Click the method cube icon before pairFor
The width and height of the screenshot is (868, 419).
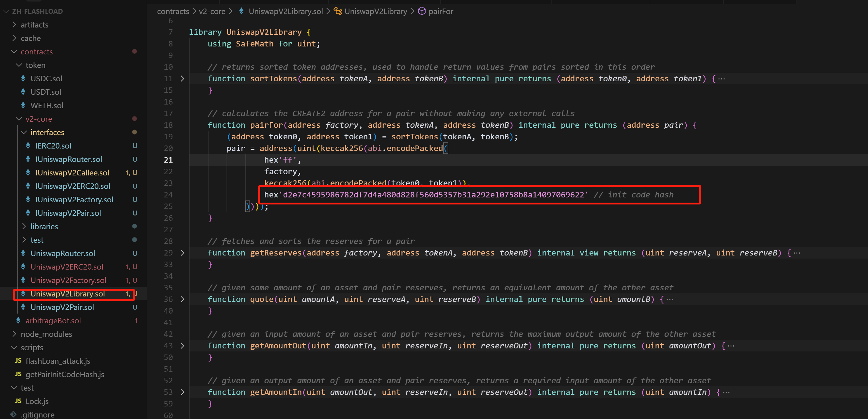[422, 11]
